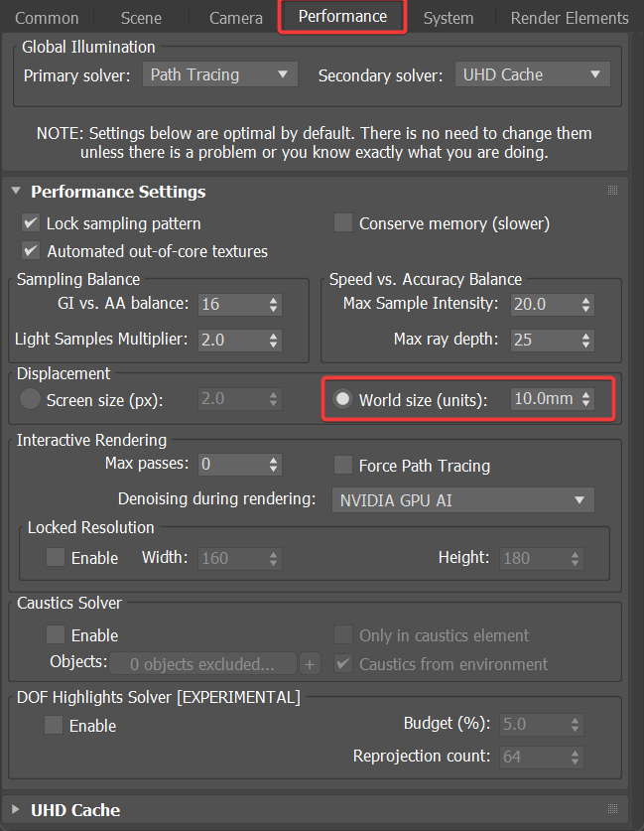Image resolution: width=644 pixels, height=831 pixels.
Task: Click the 0 objects excluded button
Action: click(x=202, y=664)
